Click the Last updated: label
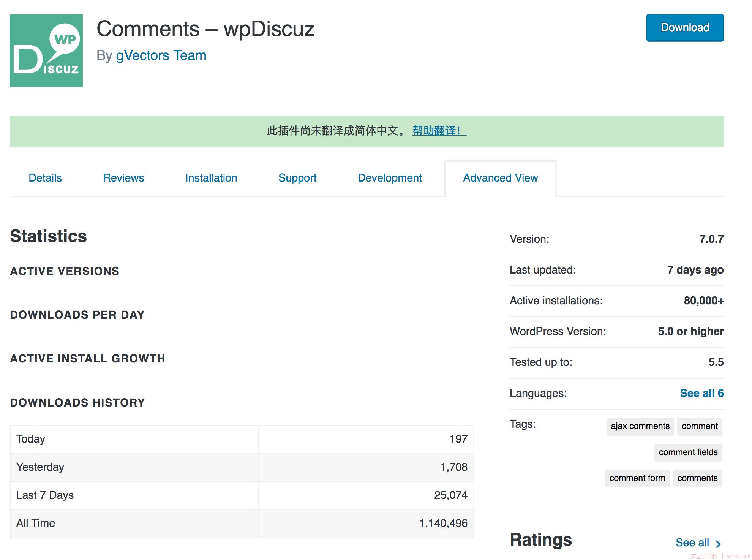This screenshot has width=752, height=560. click(x=543, y=270)
